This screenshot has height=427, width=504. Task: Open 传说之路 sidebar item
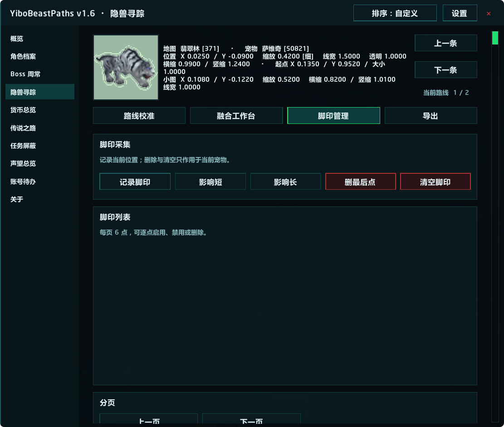coord(40,128)
